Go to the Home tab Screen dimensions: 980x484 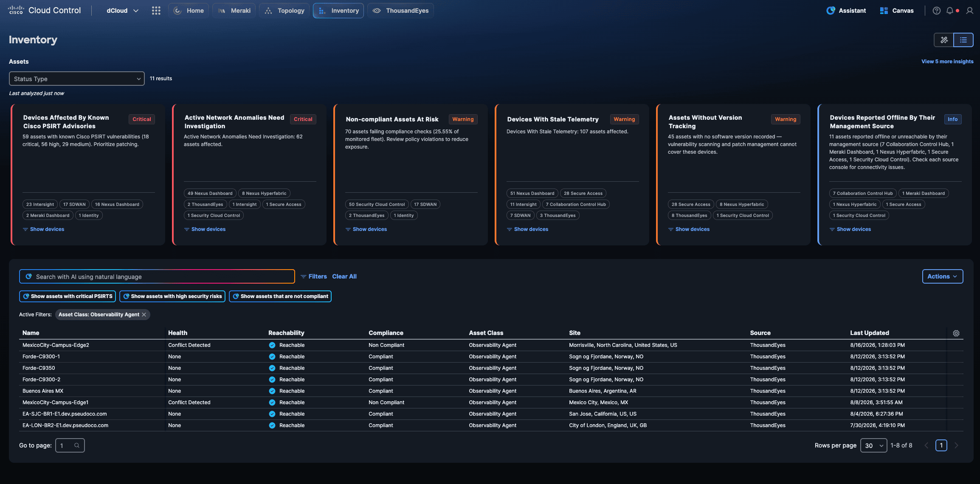pos(189,11)
